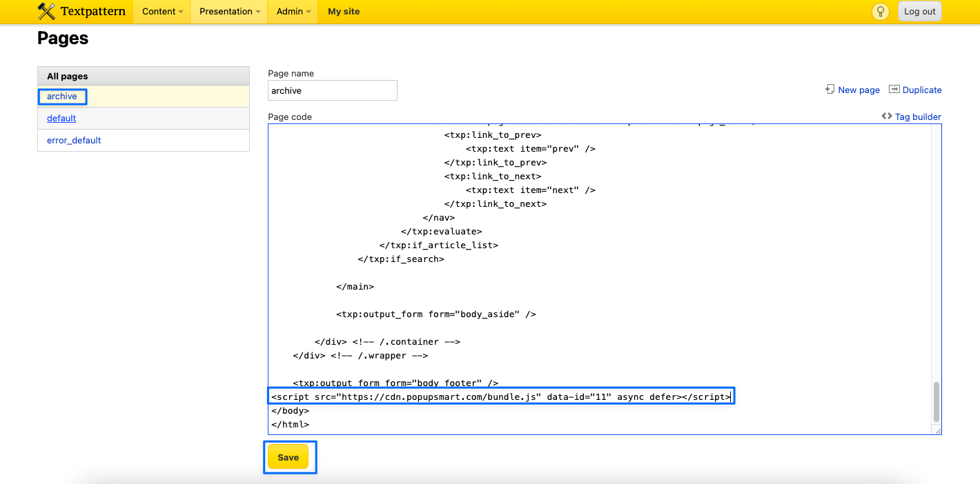Click the textarea resize handle corner

tap(937, 430)
